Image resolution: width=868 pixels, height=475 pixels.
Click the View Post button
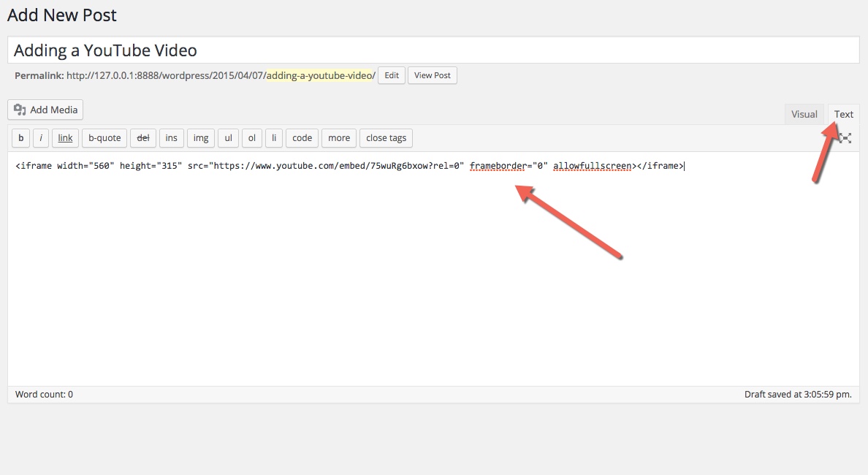pos(433,75)
